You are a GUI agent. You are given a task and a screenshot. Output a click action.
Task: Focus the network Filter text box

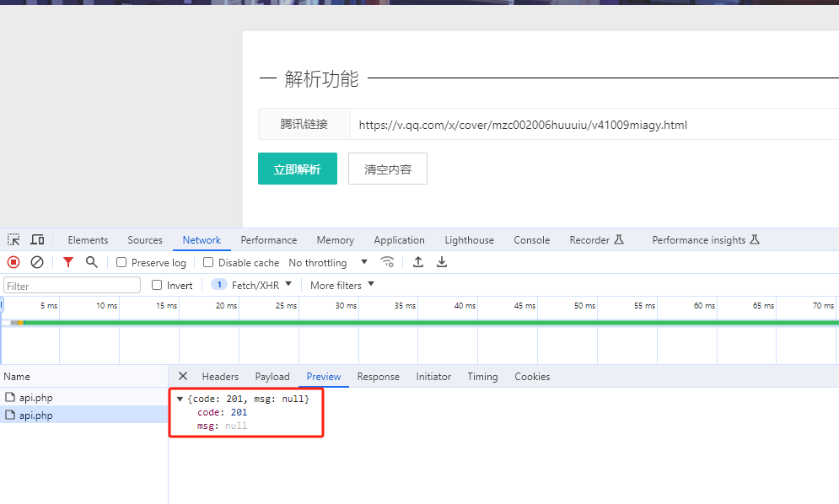click(x=73, y=285)
